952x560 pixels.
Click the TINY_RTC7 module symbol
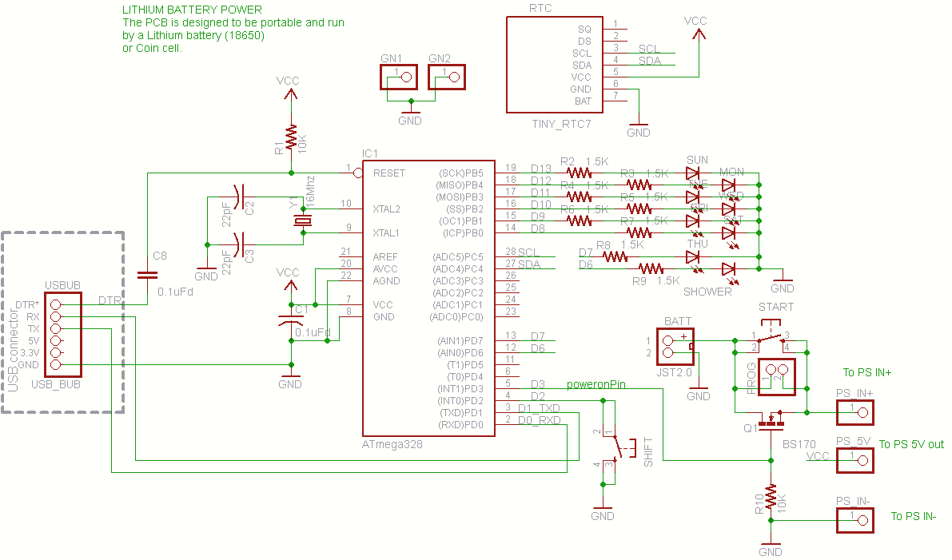pyautogui.click(x=556, y=64)
